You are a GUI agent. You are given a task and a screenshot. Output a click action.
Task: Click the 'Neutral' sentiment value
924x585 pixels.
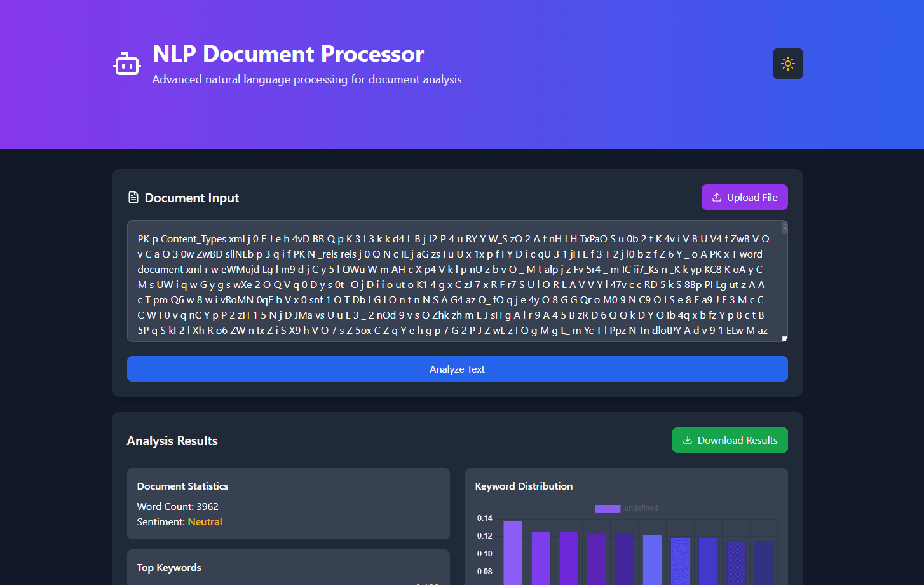(x=205, y=521)
